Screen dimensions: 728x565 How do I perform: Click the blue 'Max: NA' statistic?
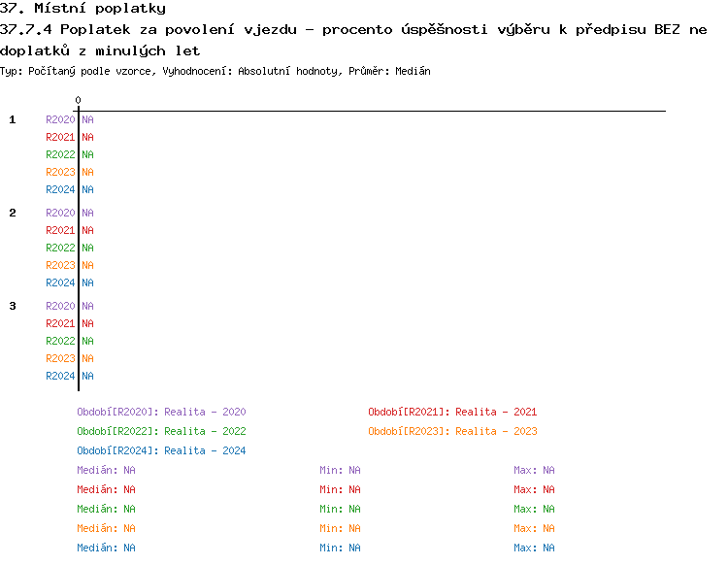[534, 548]
